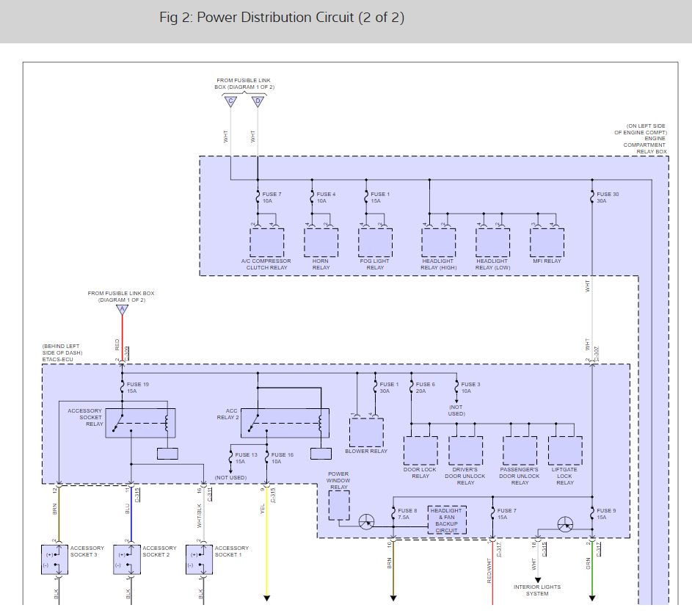Click the Power Window Relay box
Viewport: 692px width, 616px height.
coord(338,505)
